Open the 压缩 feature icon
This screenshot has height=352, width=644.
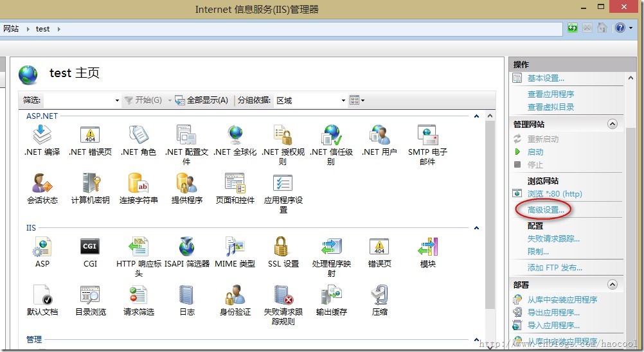(x=379, y=295)
